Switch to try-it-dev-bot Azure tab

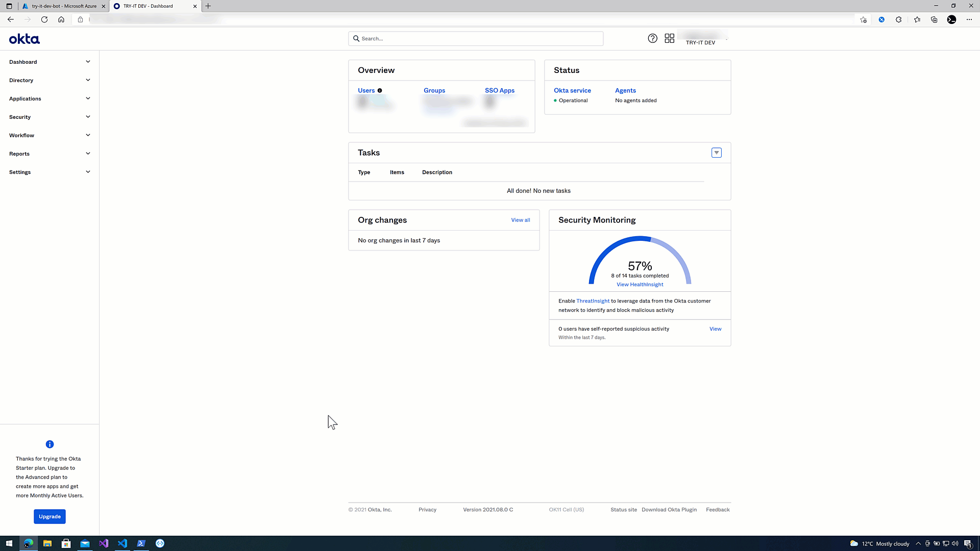64,6
